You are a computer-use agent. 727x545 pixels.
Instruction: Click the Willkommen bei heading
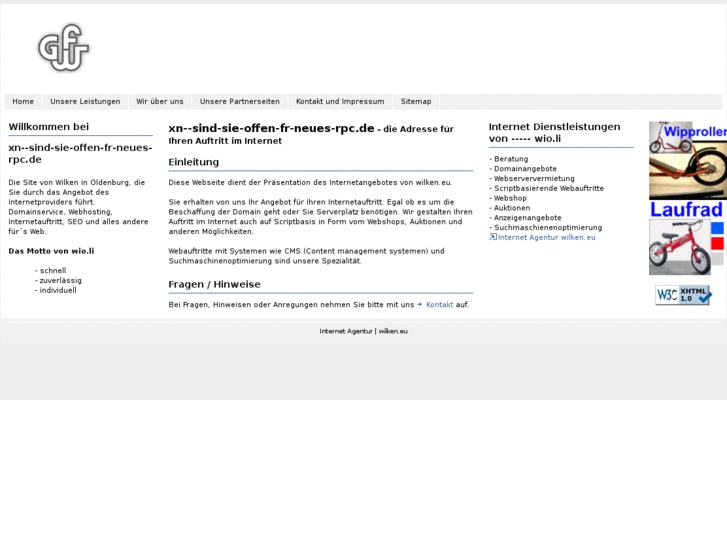point(49,127)
